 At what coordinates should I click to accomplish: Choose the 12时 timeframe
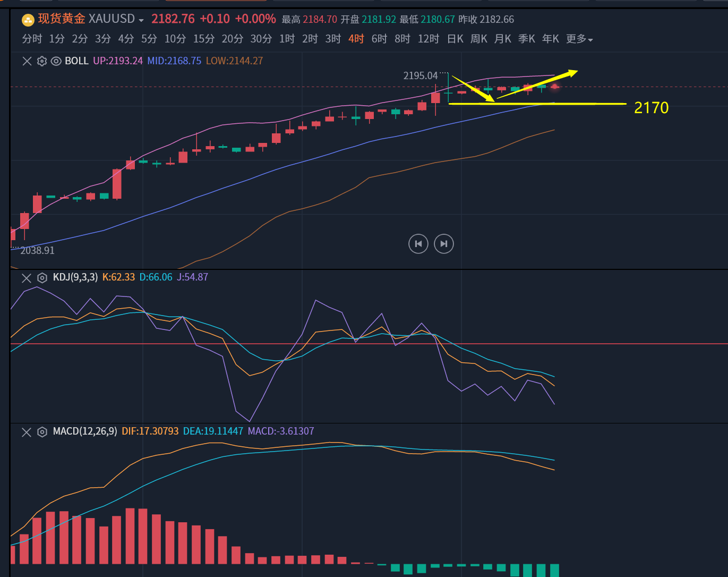(x=429, y=39)
